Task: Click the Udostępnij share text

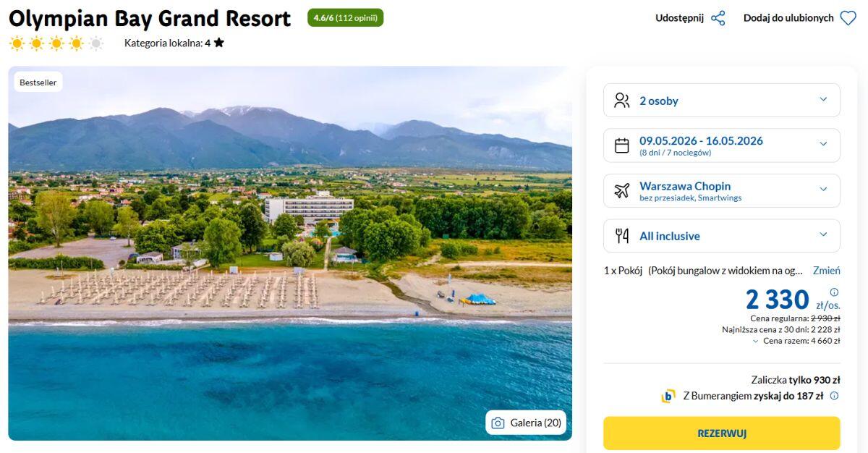Action: [x=679, y=18]
